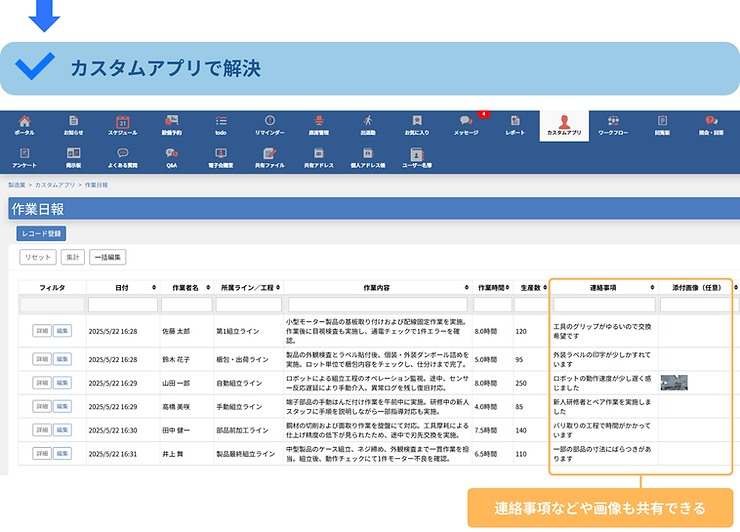Sort by the 日付 column header arrows
Screen dimensions: 740x532
152,287
